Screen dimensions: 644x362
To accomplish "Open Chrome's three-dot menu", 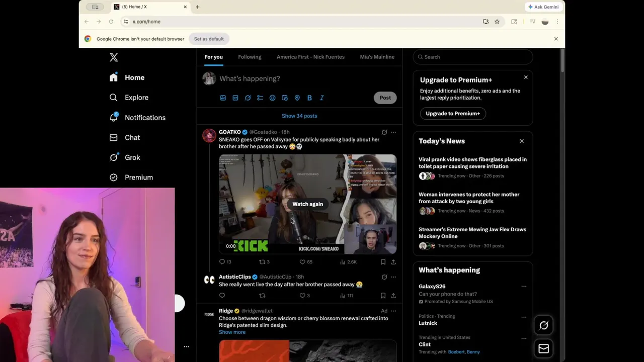I will click(557, 22).
